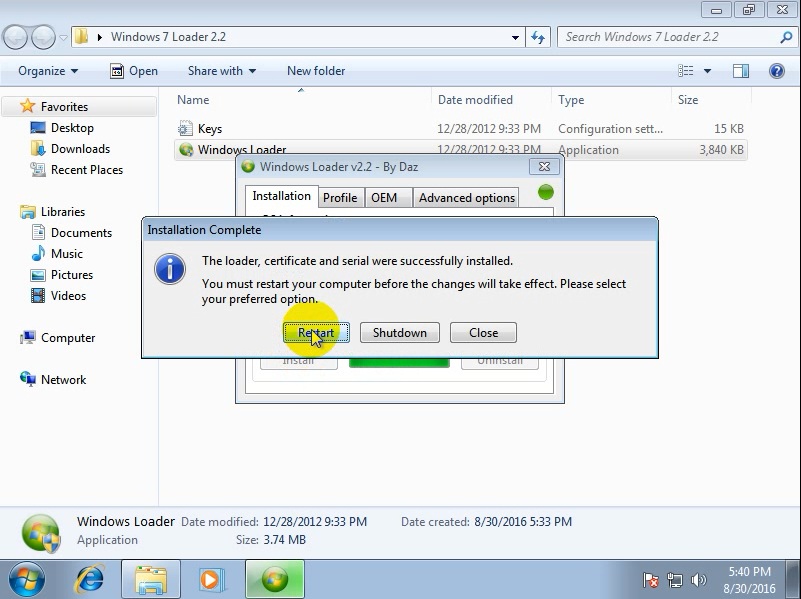Select Libraries in the navigation pane
The width and height of the screenshot is (801, 599).
(x=63, y=211)
